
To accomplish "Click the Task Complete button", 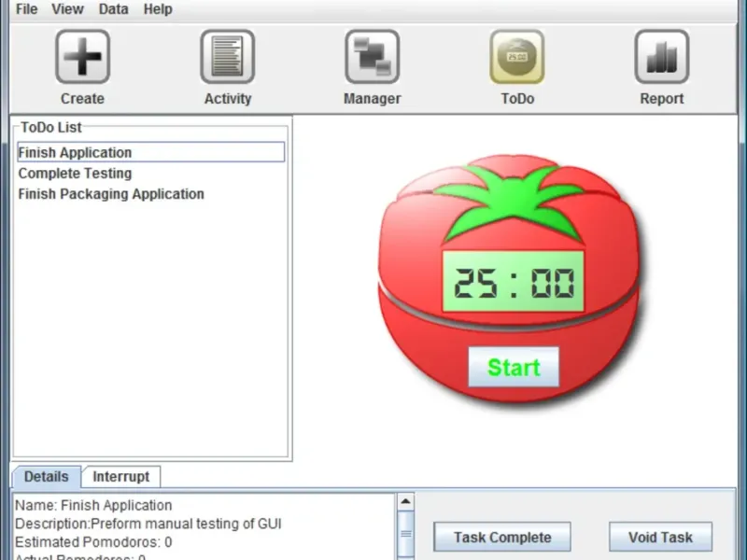I will pos(502,538).
